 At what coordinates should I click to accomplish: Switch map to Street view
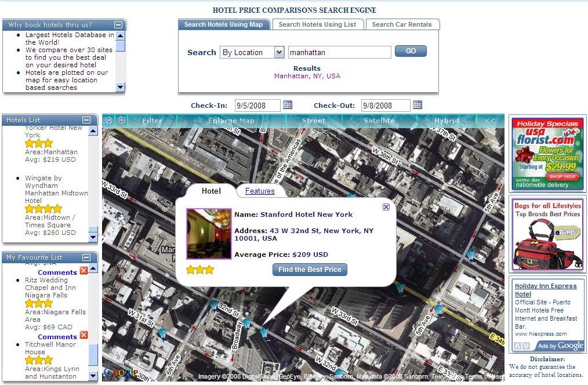[x=314, y=121]
